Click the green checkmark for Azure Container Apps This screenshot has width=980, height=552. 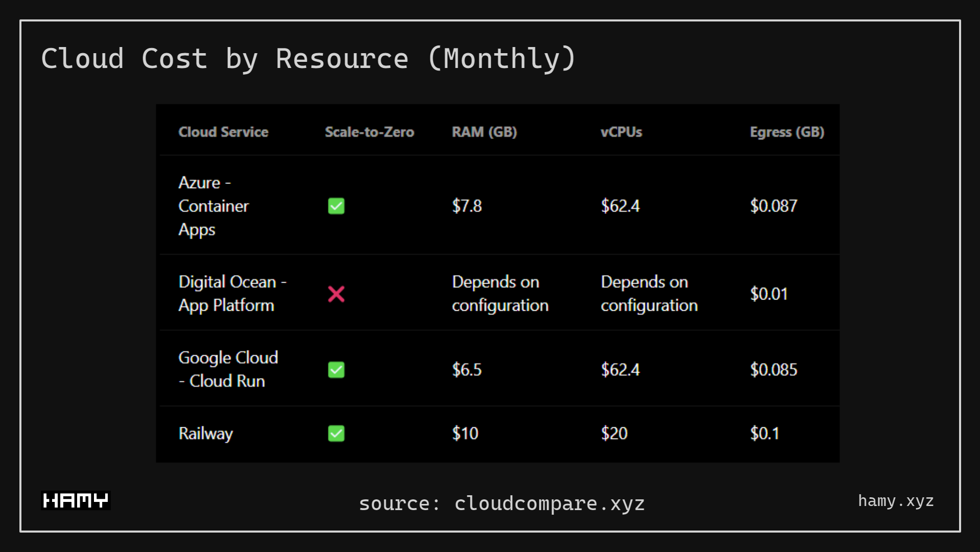[336, 206]
